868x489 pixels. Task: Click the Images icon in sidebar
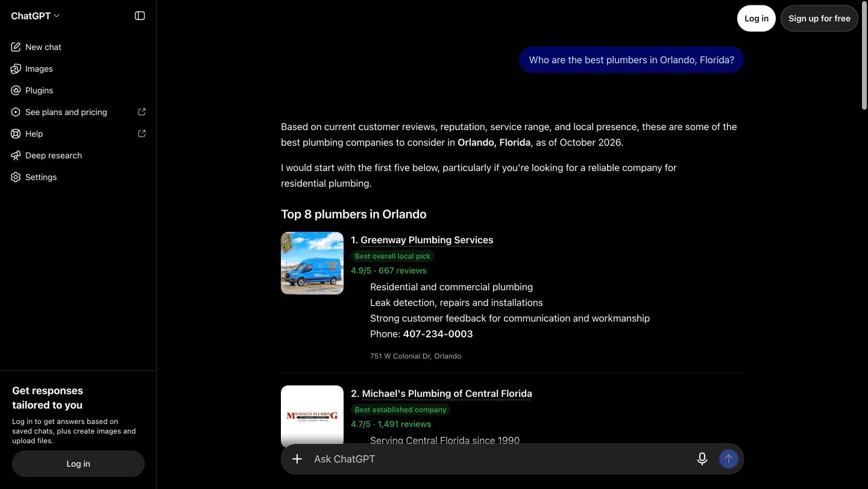click(16, 69)
